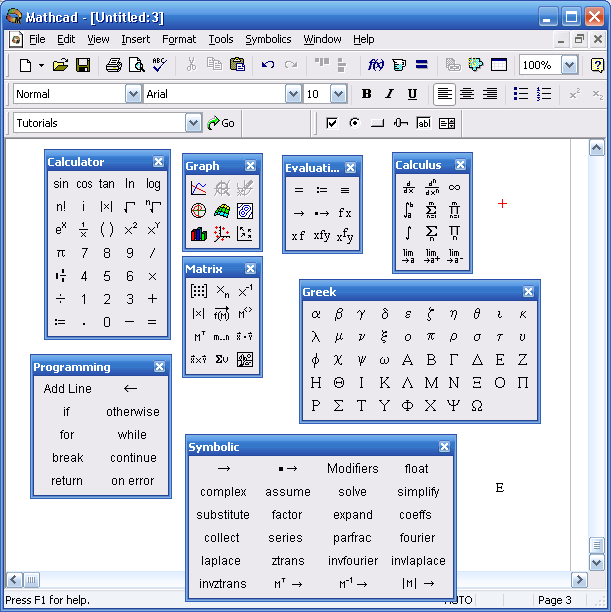This screenshot has width=611, height=612.
Task: Open the Open File folder icon
Action: [x=60, y=65]
